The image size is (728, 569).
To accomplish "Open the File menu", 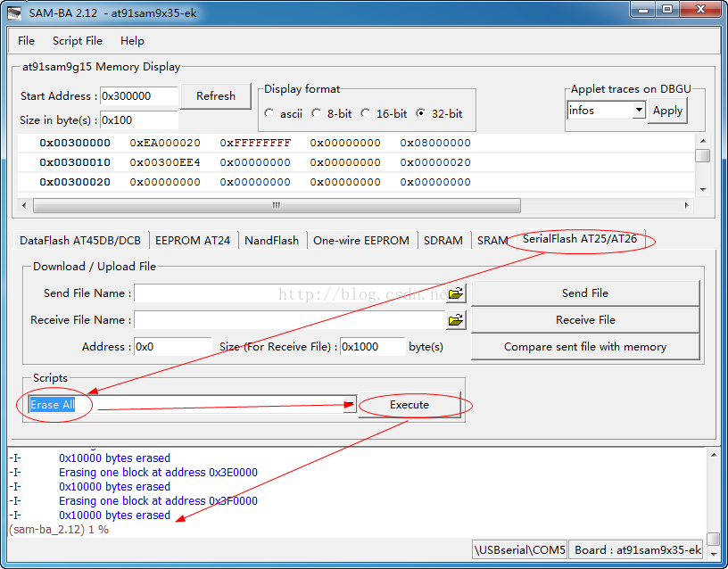I will (x=26, y=41).
